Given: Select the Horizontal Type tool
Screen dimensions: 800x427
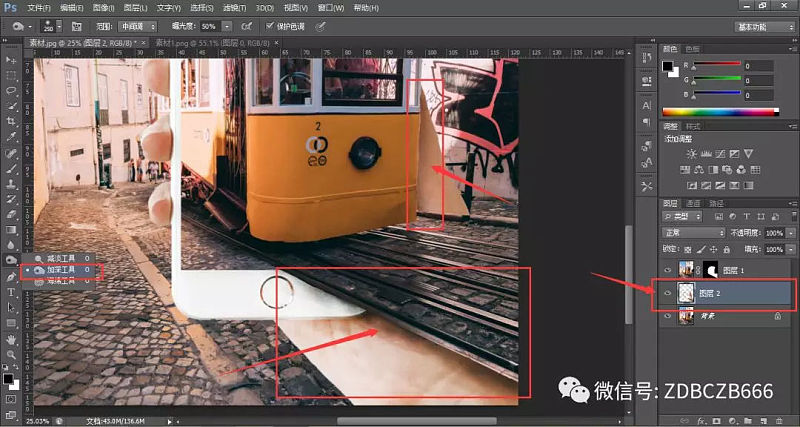Looking at the screenshot, I should (10, 292).
